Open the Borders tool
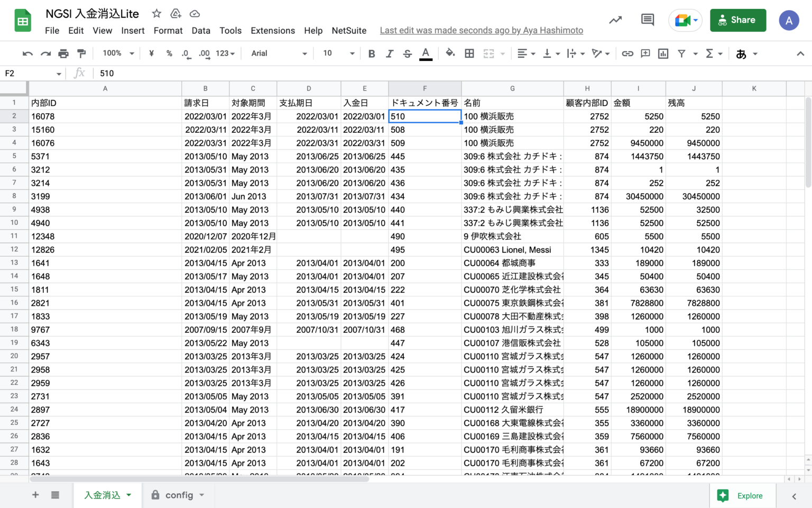 point(469,53)
